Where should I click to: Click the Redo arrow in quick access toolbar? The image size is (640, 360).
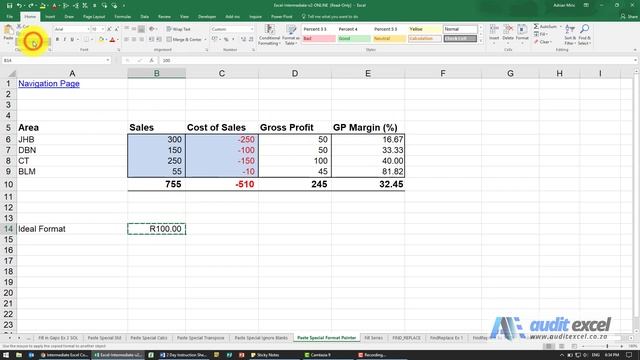coord(31,5)
